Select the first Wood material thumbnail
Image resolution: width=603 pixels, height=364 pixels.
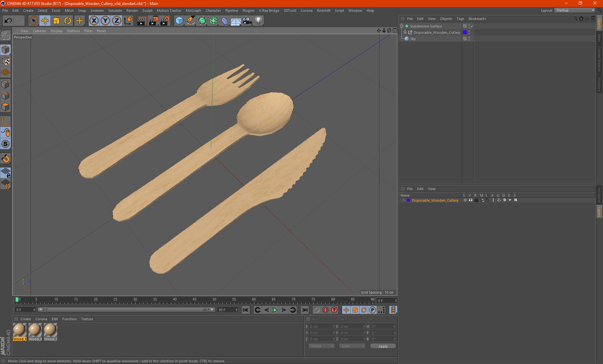(x=20, y=332)
